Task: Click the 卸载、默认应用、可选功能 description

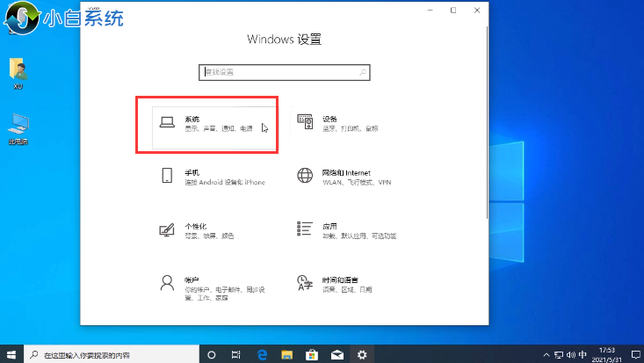Action: (359, 236)
